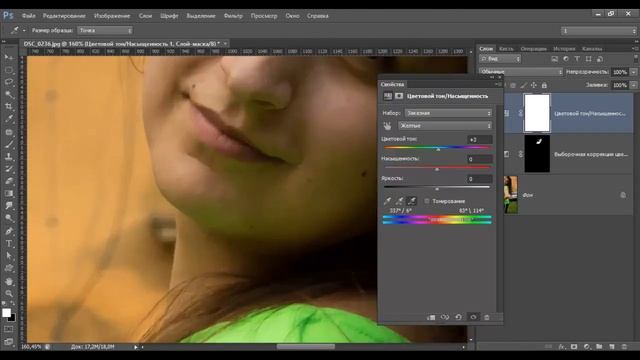The height and width of the screenshot is (360, 640).
Task: Open the layer blend mode dropdown
Action: click(x=521, y=72)
